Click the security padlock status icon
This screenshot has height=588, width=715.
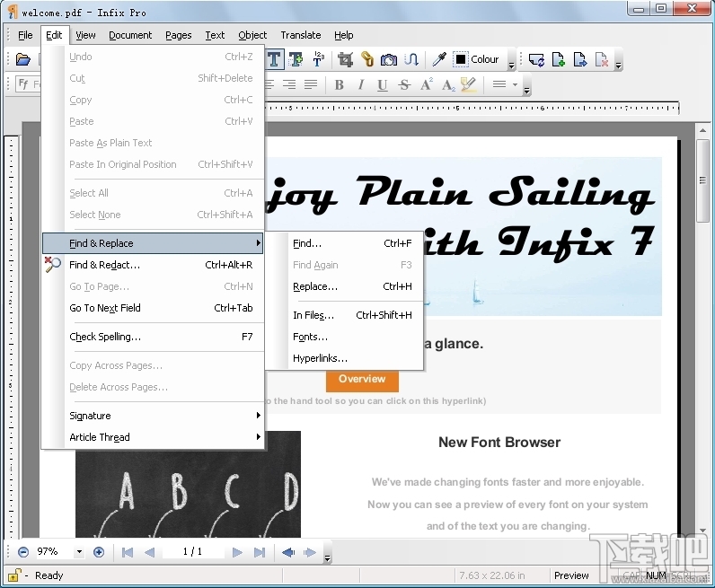(14, 575)
